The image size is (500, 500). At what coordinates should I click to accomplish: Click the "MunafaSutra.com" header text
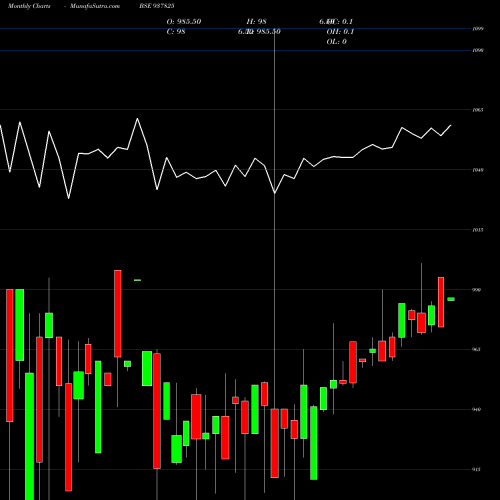pyautogui.click(x=95, y=6)
